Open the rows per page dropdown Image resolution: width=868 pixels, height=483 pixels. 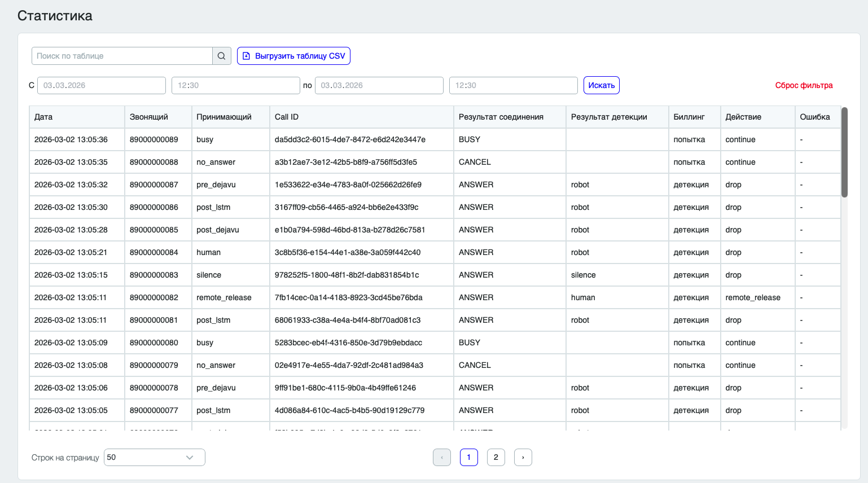click(155, 457)
